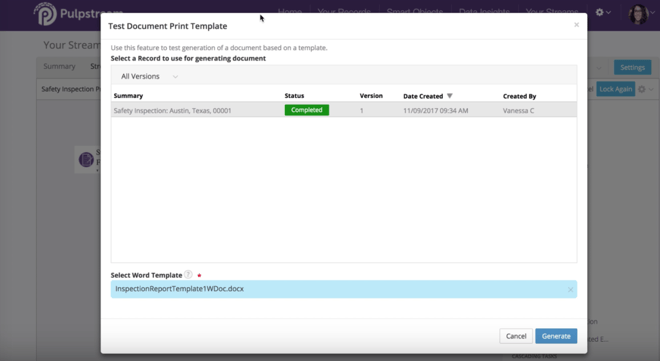
Task: Click the Select Word Template field
Action: (343, 289)
